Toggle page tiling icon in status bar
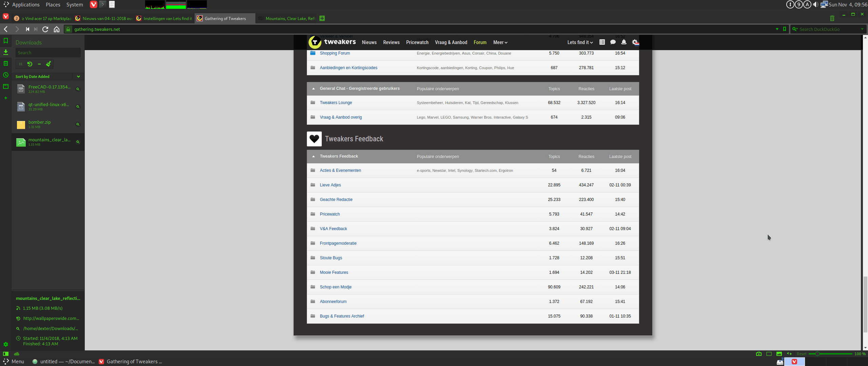 [769, 354]
